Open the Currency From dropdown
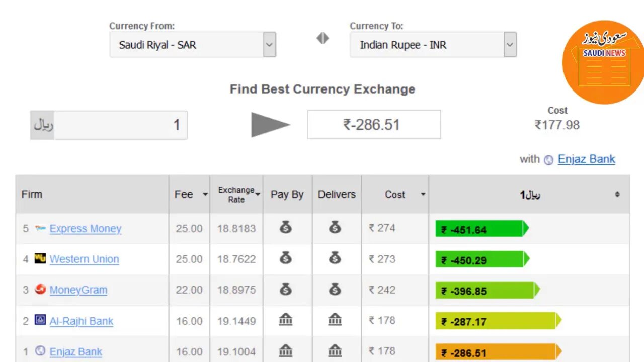This screenshot has height=362, width=644. pyautogui.click(x=193, y=45)
